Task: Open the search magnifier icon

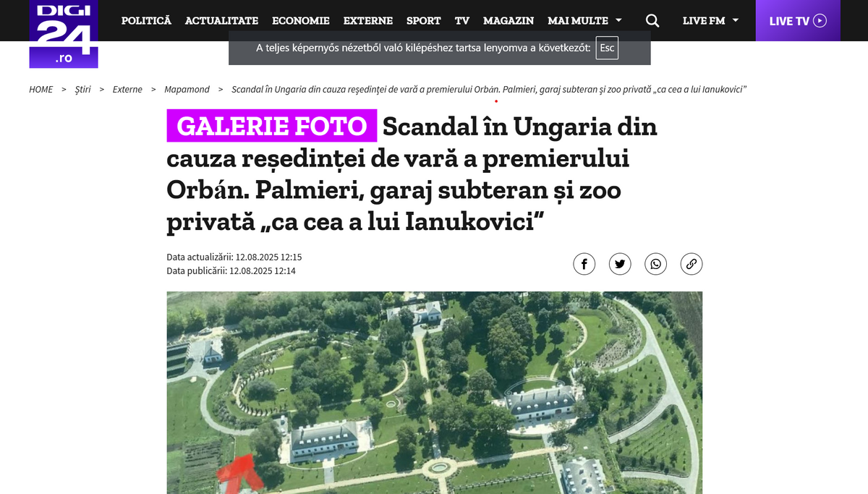Action: coord(652,20)
